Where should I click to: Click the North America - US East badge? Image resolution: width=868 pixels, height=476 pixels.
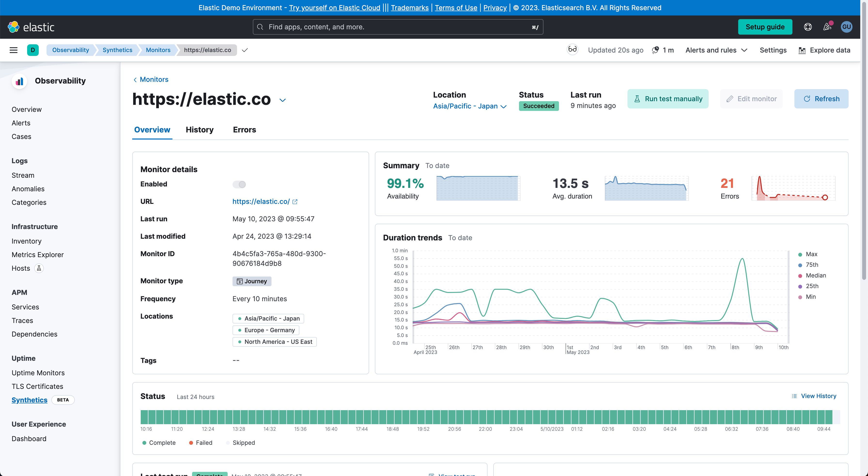pos(274,342)
